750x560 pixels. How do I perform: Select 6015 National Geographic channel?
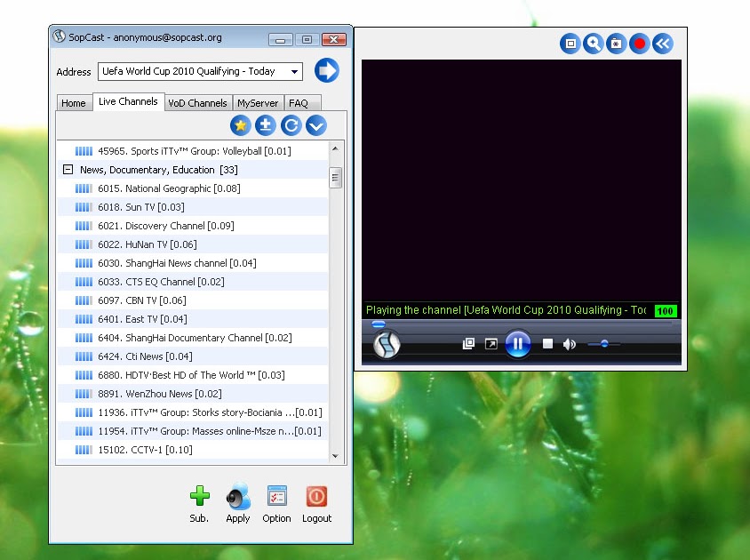(193, 188)
